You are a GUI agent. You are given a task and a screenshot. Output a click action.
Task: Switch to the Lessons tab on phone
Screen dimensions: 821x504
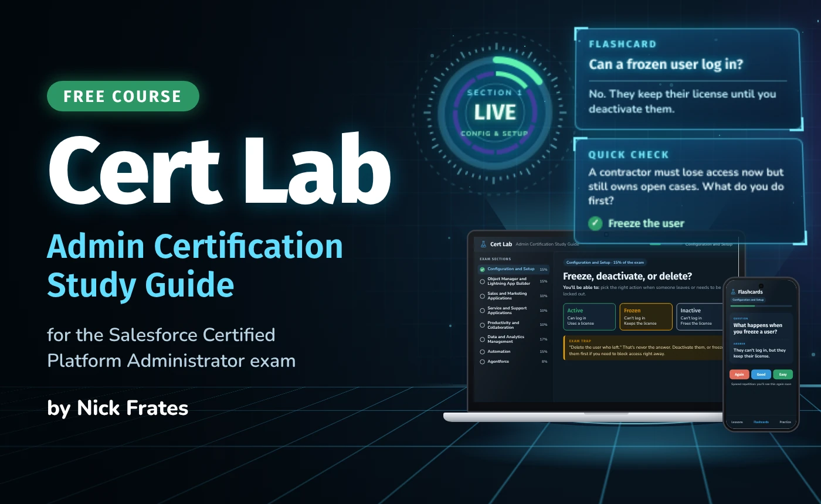click(737, 422)
